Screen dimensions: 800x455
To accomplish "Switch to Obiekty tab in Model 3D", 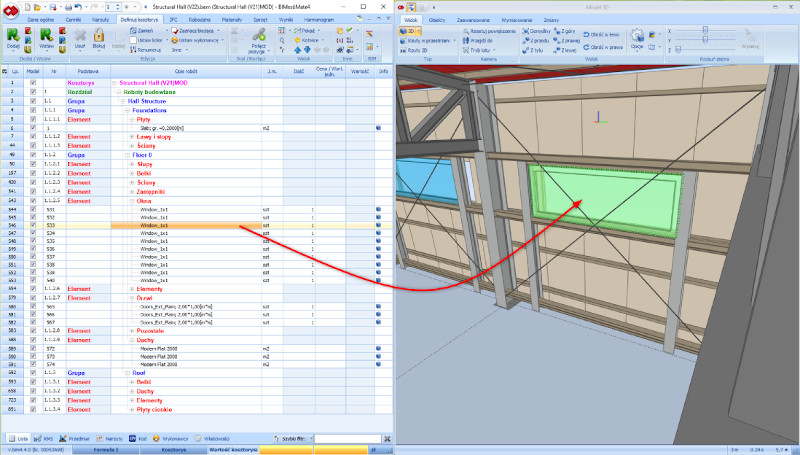I will click(x=437, y=19).
